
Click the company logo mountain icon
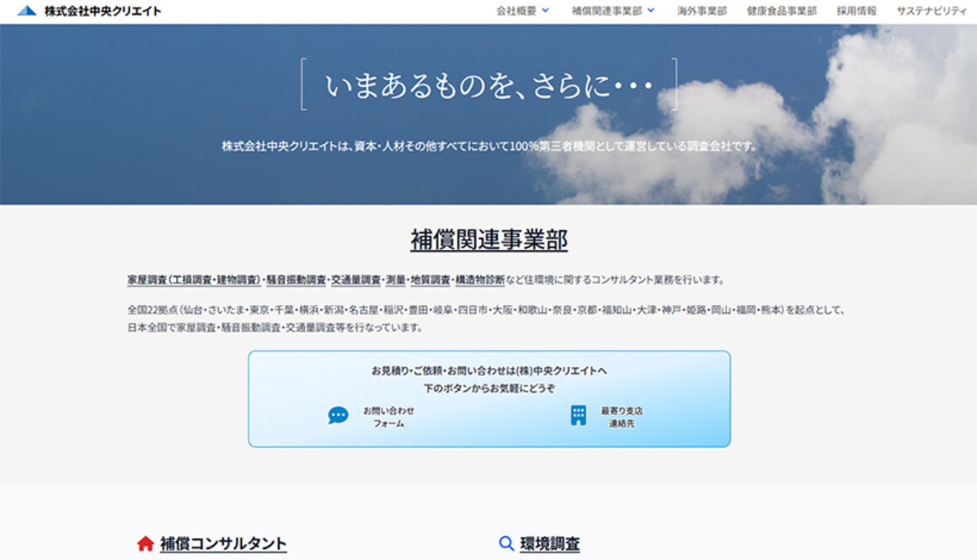pyautogui.click(x=28, y=10)
